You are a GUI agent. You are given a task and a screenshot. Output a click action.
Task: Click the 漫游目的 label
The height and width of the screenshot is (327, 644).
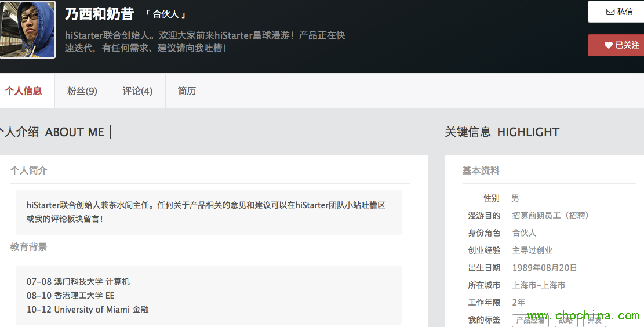tap(484, 215)
